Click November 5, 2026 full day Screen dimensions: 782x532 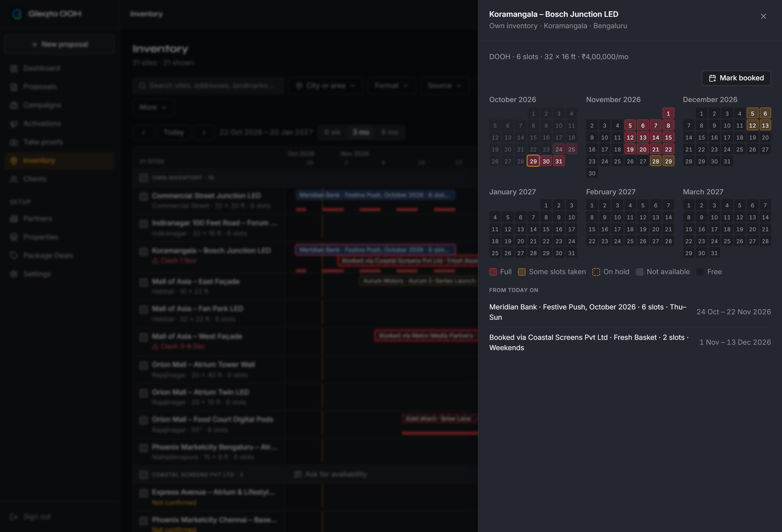coord(630,125)
